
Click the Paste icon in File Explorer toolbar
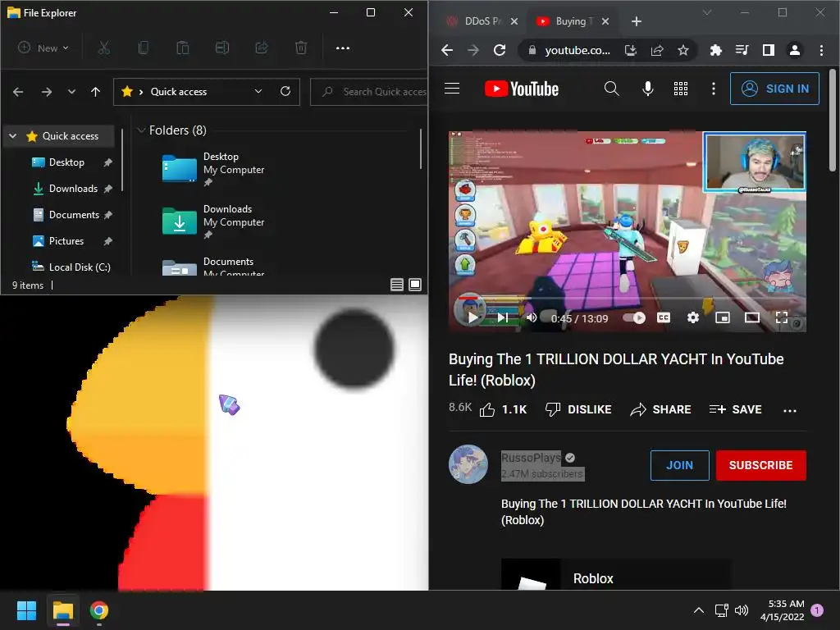[183, 48]
